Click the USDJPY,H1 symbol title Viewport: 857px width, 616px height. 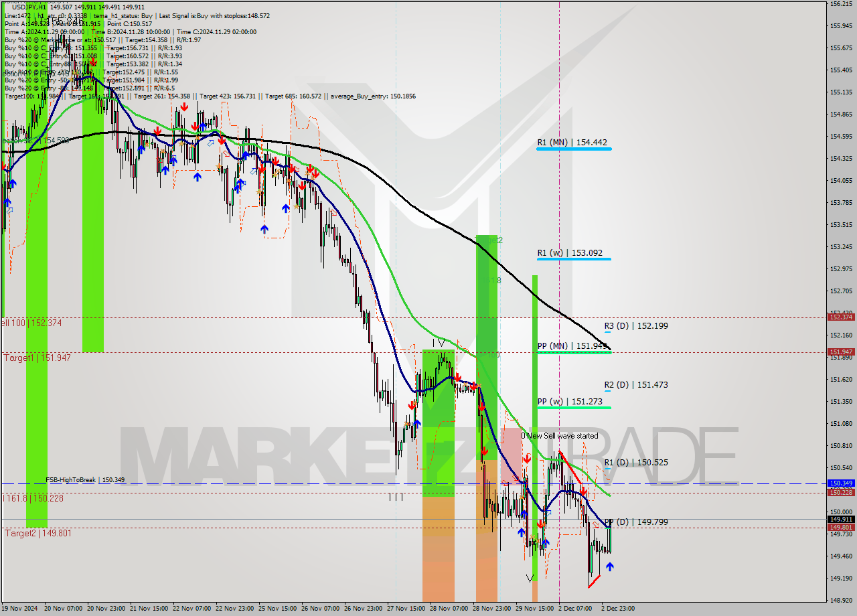29,7
